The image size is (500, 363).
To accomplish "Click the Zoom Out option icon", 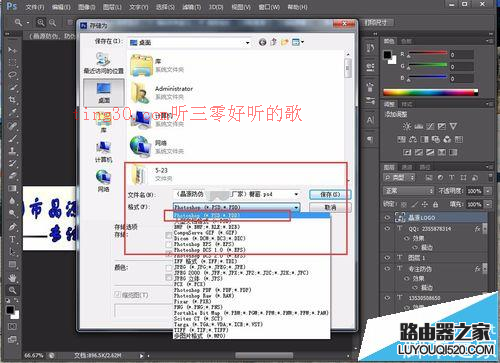I will [52, 23].
